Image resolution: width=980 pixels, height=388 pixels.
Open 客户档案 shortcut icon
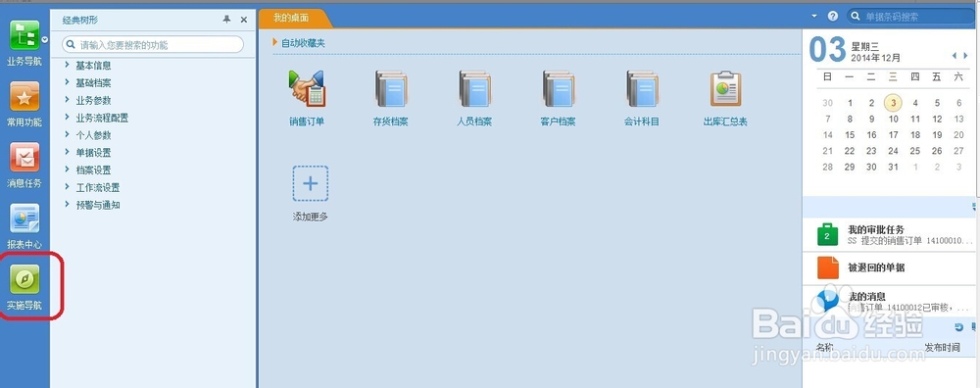point(559,89)
